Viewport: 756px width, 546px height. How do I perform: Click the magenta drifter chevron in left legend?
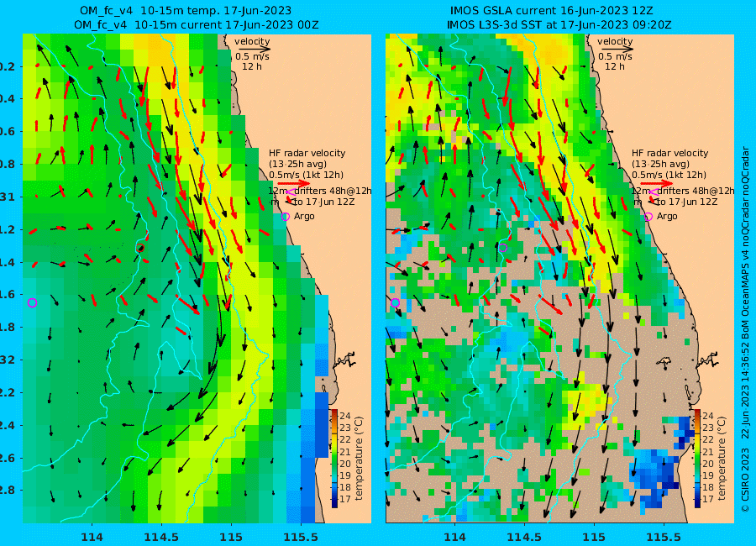291,192
